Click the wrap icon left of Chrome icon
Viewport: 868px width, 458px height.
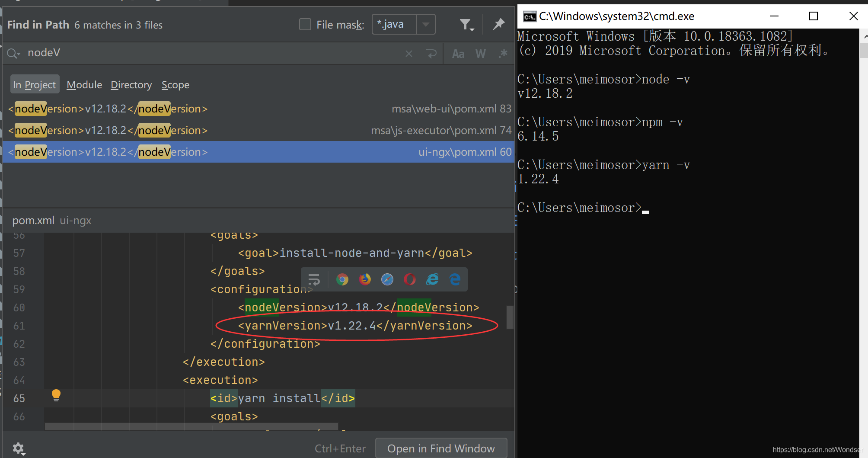314,280
